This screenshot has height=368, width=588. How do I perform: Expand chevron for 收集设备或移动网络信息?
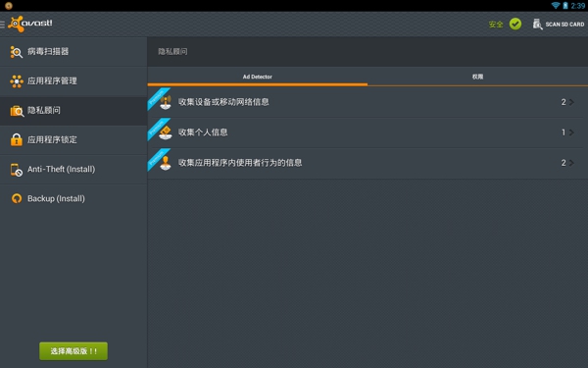[x=571, y=102]
